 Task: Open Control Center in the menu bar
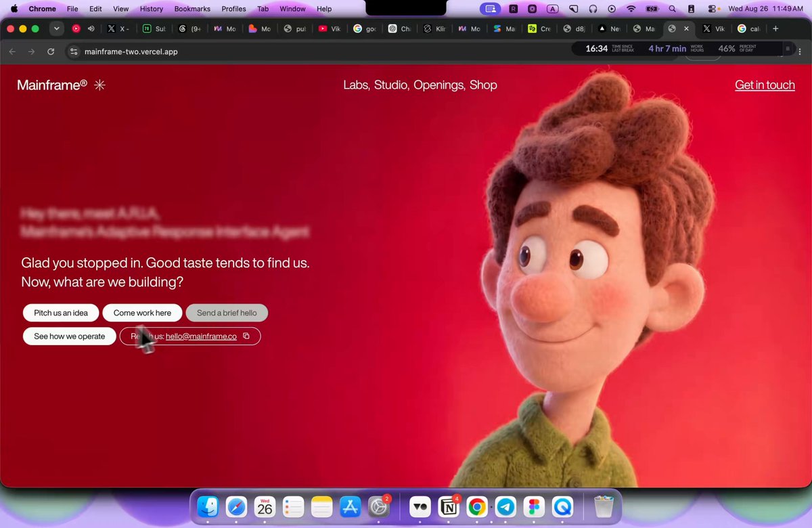(713, 9)
